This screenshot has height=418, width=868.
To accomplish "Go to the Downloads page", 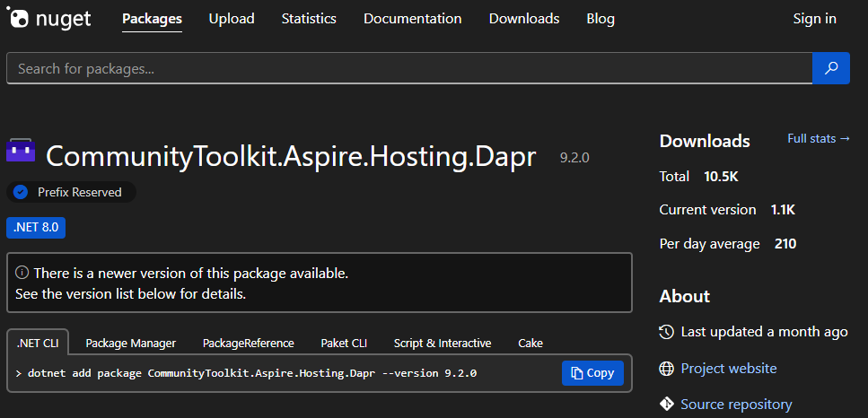I will point(524,19).
